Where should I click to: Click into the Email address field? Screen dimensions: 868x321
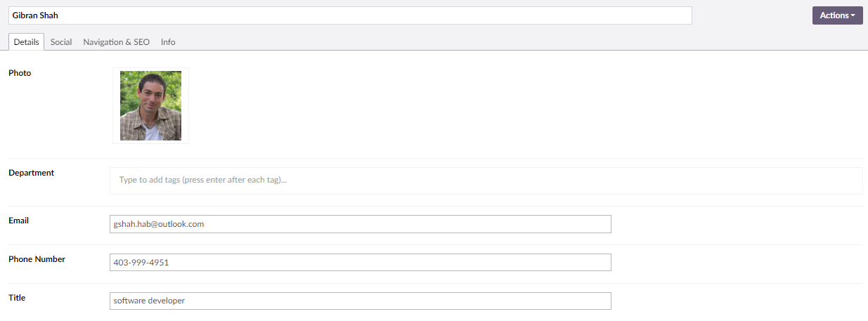(x=361, y=224)
